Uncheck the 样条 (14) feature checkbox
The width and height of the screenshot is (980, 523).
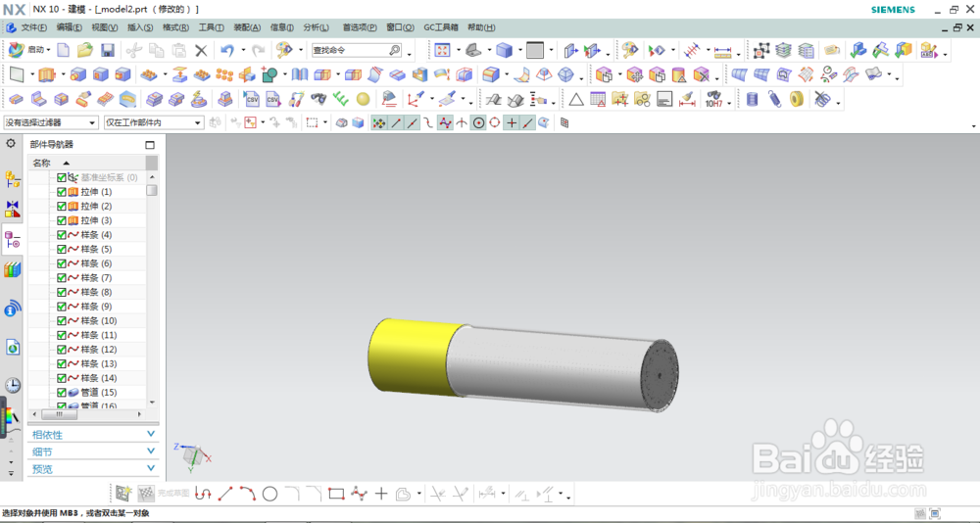tap(61, 378)
